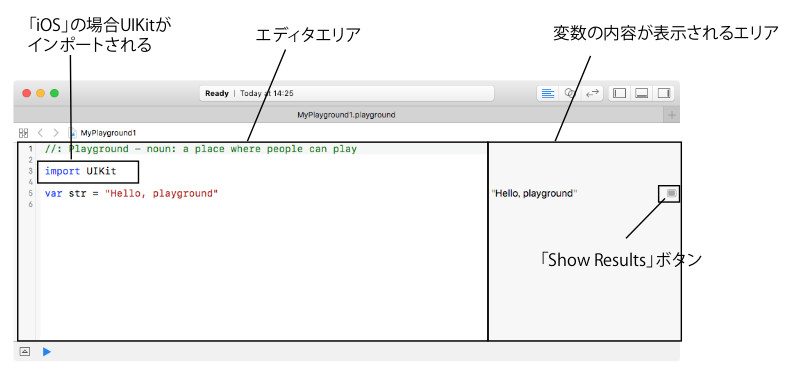The width and height of the screenshot is (797, 370).
Task: Click the "Hello, playground" result text
Action: tap(534, 194)
